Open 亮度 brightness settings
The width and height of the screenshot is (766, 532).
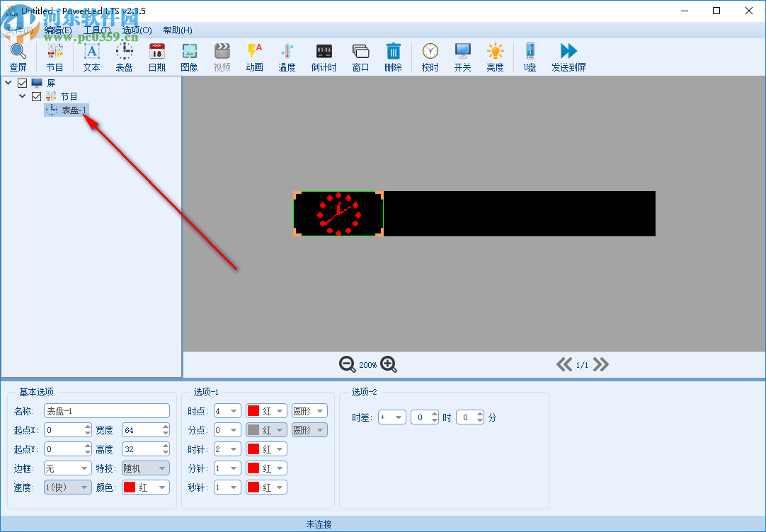[495, 57]
